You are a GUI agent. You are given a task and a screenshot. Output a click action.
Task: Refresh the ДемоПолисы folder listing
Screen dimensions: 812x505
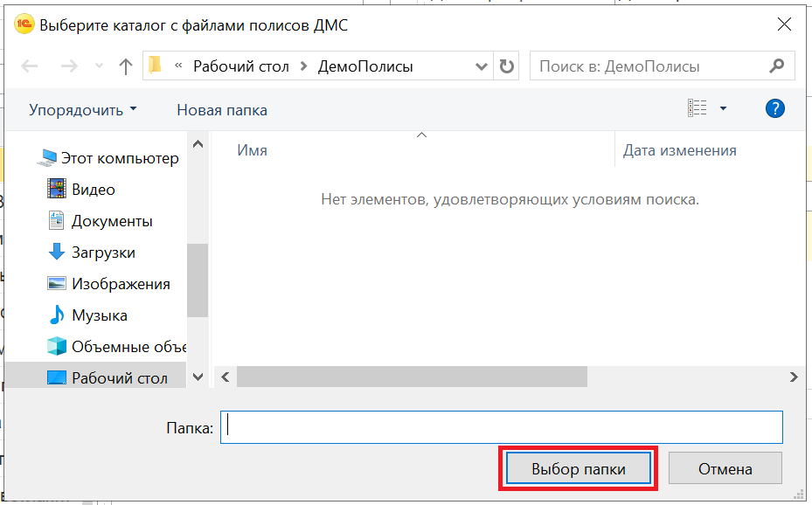[x=507, y=66]
